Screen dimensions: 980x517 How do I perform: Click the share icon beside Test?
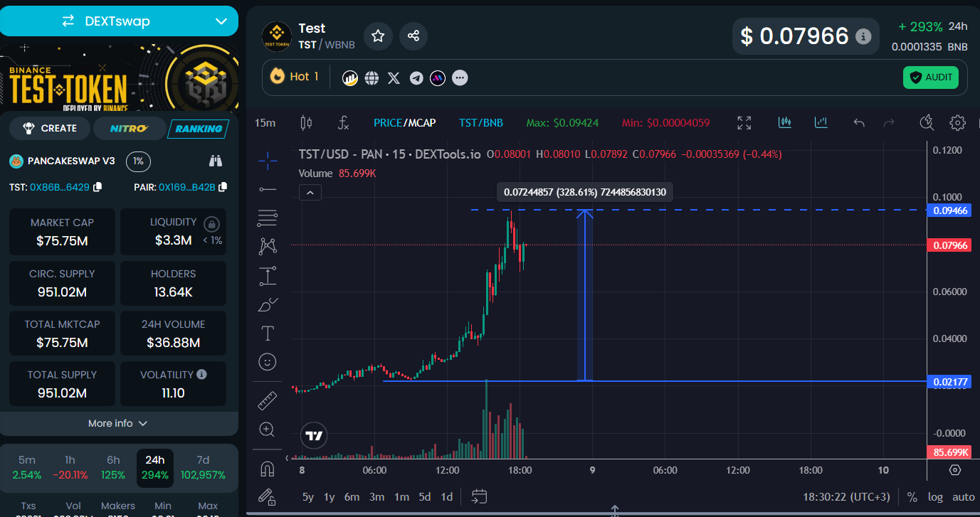[x=413, y=36]
